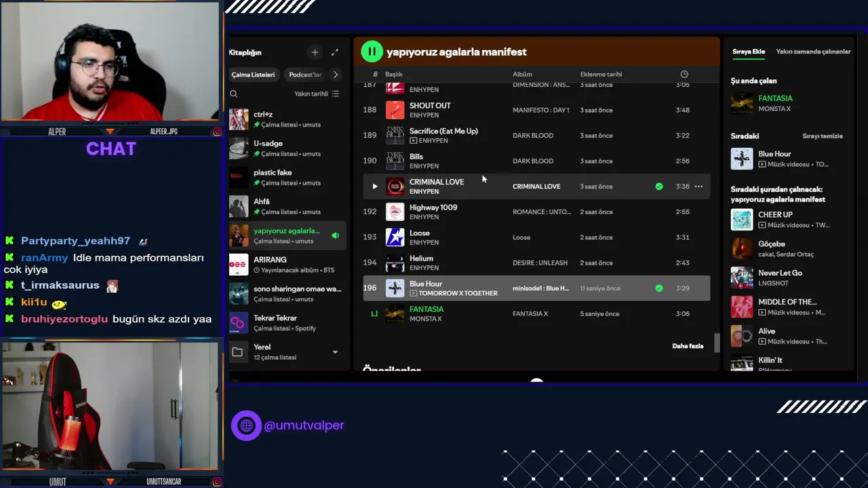Screen dimensions: 868x488
Task: Show more library filters with chevron arrow
Action: point(335,75)
